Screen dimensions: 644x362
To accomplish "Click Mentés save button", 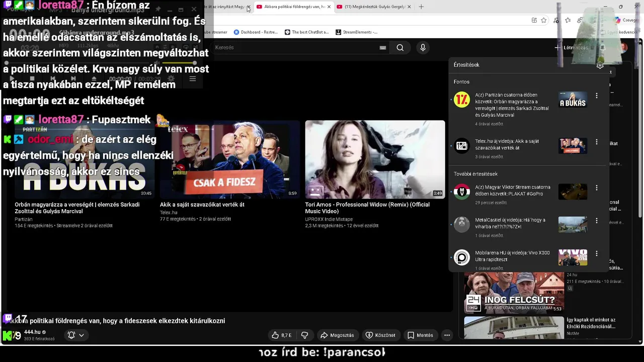I will coord(420,335).
